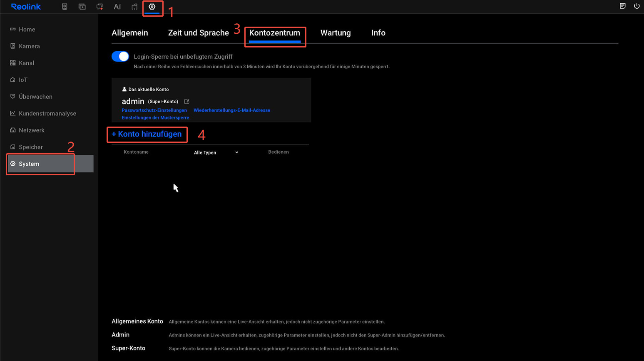
Task: Switch to Allgemein tab
Action: (x=130, y=33)
